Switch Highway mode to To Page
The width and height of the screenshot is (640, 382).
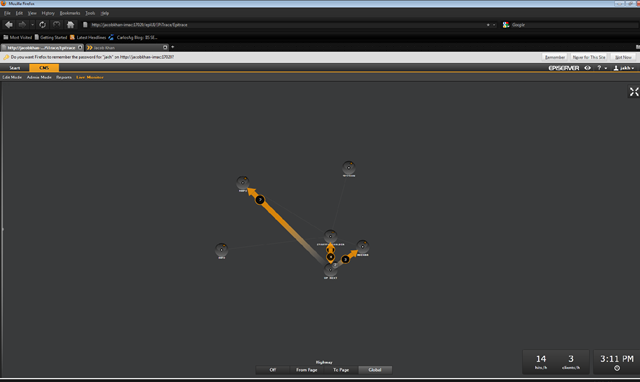(x=341, y=370)
